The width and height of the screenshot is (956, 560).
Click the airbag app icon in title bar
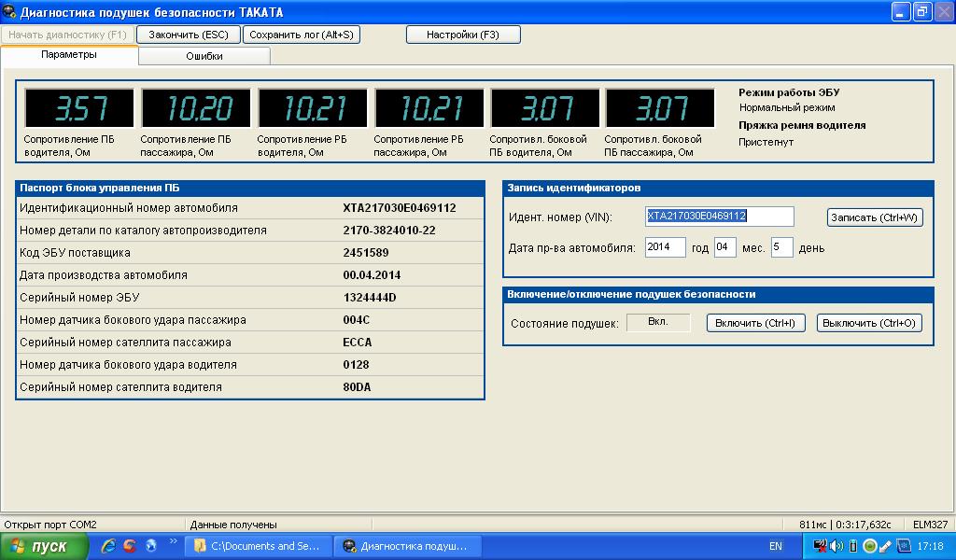click(x=9, y=12)
